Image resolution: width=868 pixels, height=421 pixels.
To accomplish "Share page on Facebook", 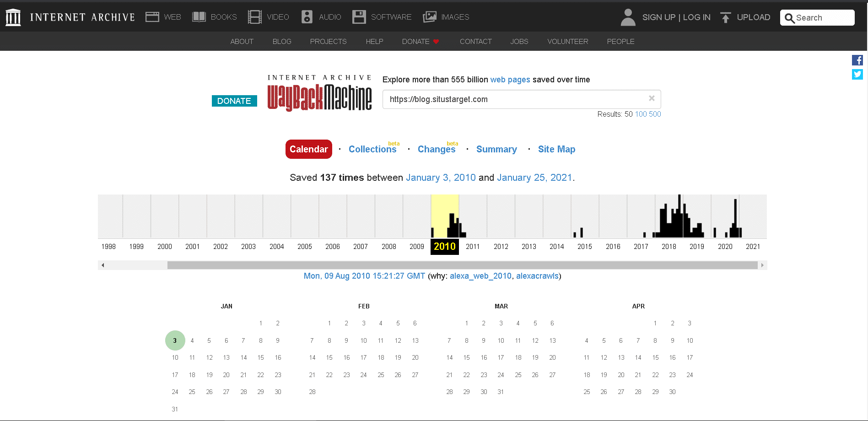I will [857, 60].
